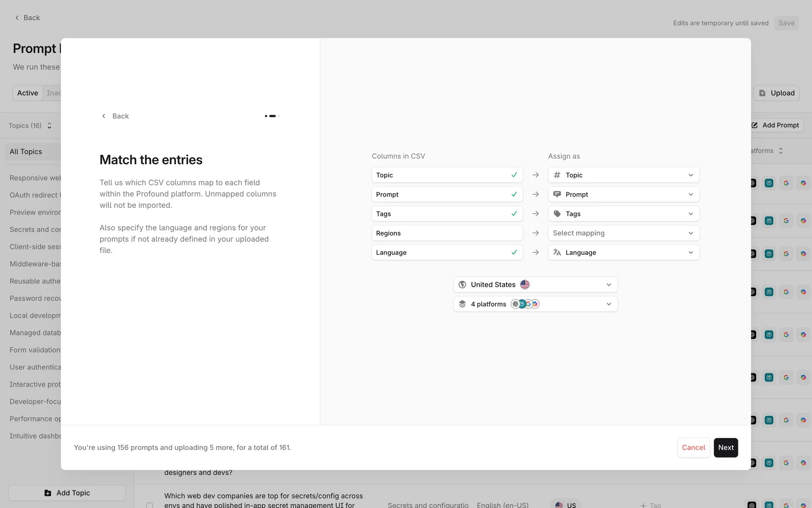Click the tag icon in Tags mapping

coord(557,214)
